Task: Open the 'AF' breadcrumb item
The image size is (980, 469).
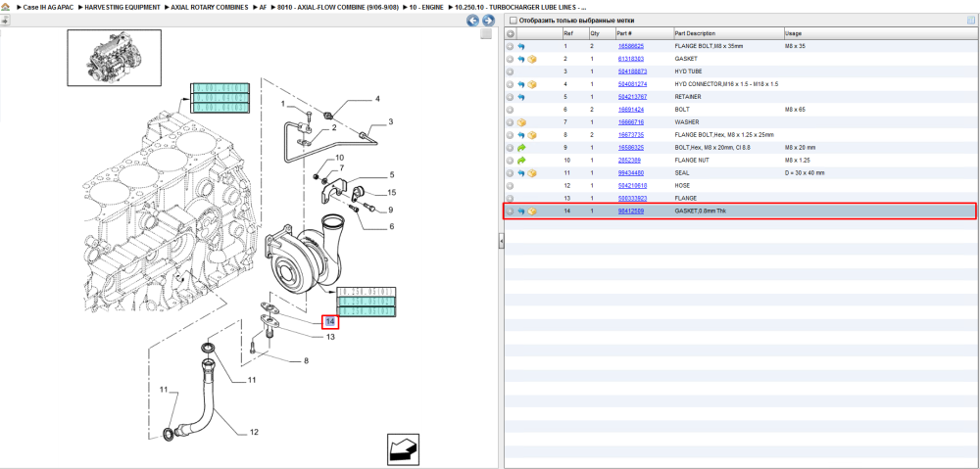Action: [x=263, y=7]
